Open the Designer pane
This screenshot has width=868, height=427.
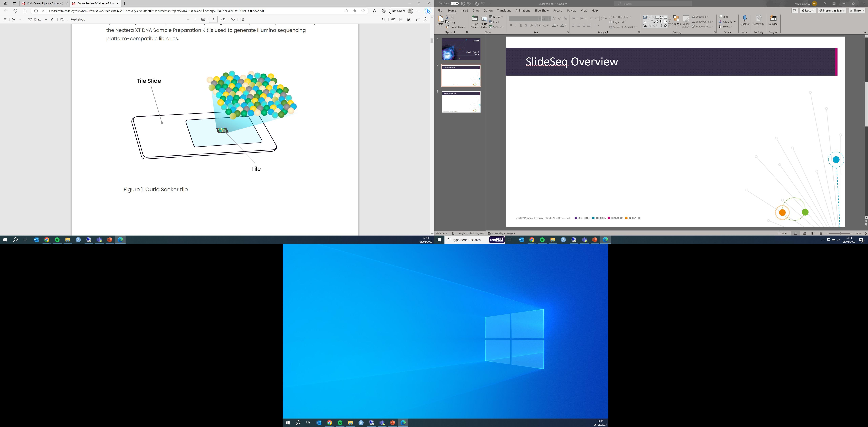click(x=773, y=20)
